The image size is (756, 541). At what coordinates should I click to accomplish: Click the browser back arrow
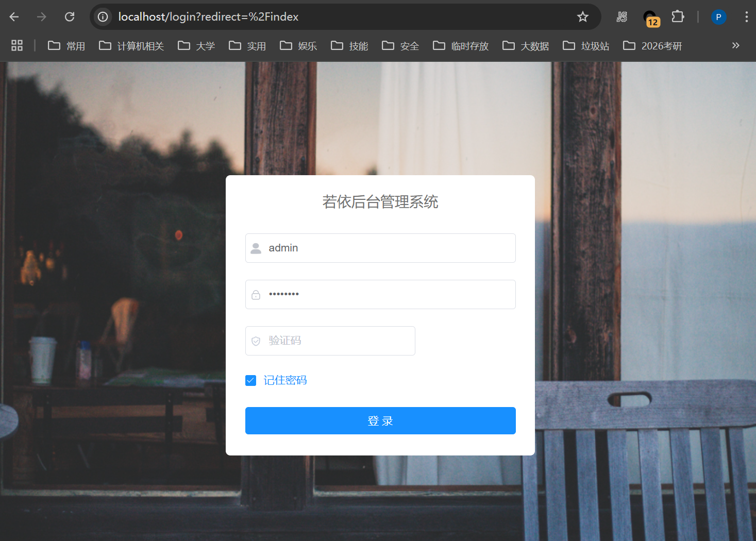tap(14, 17)
